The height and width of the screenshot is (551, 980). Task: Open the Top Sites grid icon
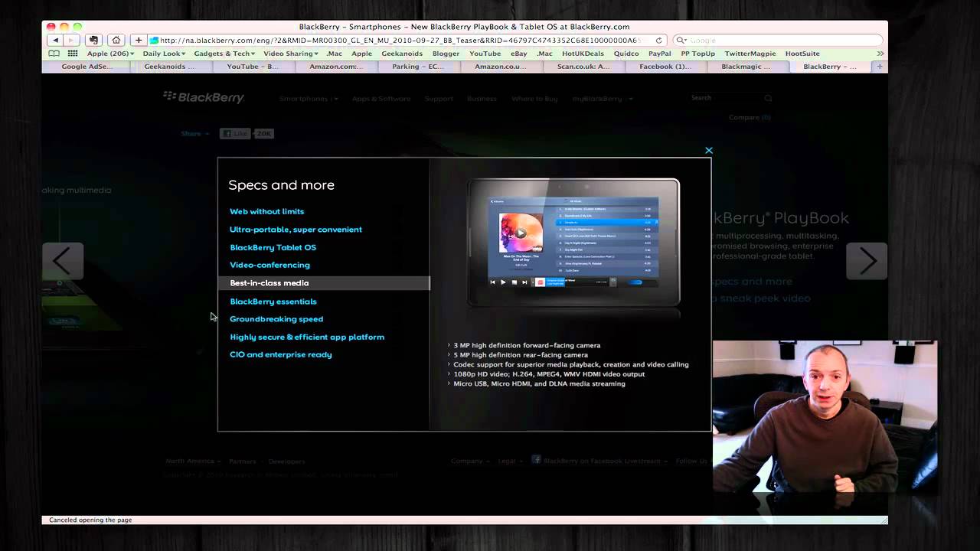click(73, 54)
